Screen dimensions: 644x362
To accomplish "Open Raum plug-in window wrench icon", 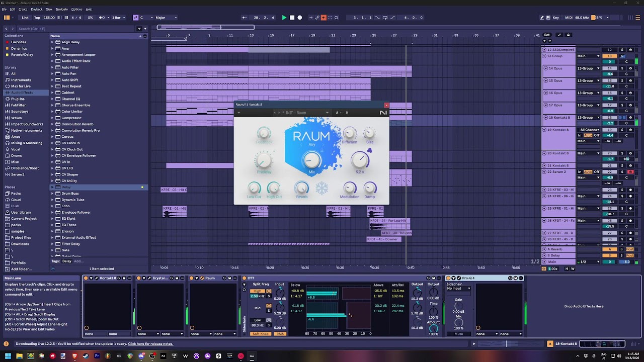I will point(202,278).
